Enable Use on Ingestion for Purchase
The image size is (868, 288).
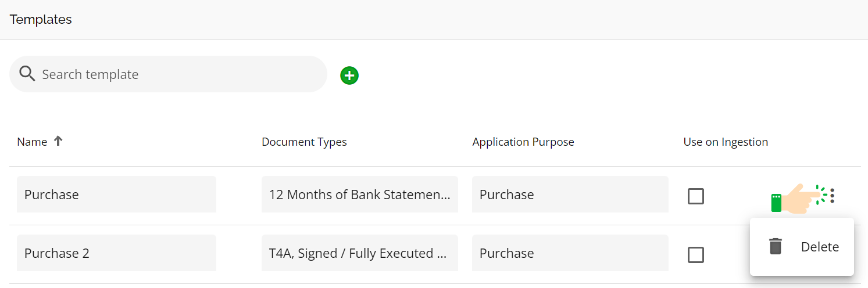click(x=696, y=196)
